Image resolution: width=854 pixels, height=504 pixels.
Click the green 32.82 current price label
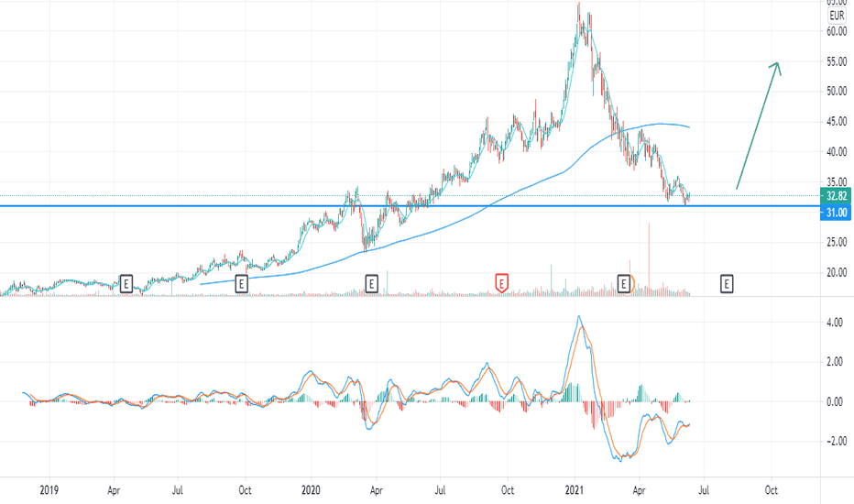(836, 195)
